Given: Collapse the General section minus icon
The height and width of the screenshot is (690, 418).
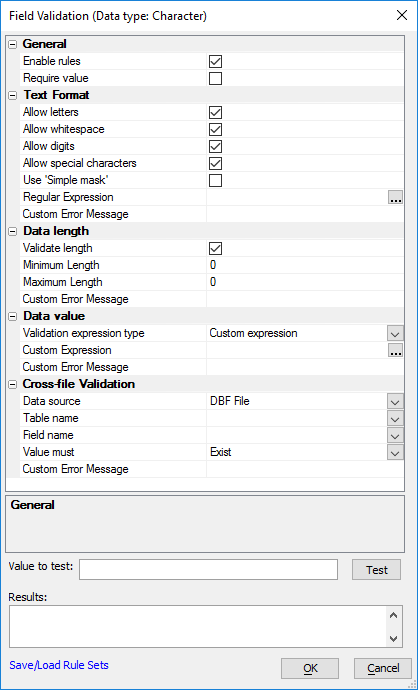Looking at the screenshot, I should coord(13,44).
